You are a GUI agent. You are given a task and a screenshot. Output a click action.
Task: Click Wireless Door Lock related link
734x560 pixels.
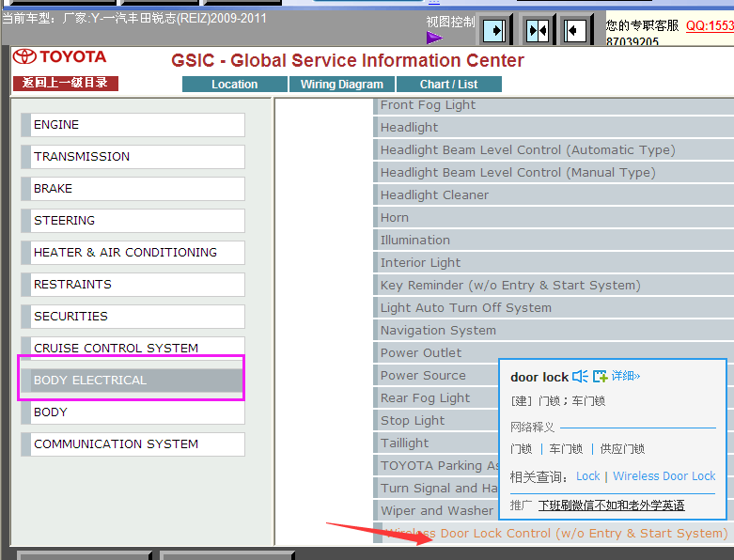coord(664,476)
